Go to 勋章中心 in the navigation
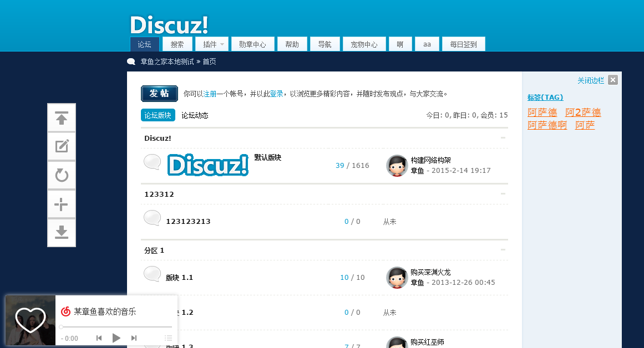644x348 pixels. click(x=252, y=44)
